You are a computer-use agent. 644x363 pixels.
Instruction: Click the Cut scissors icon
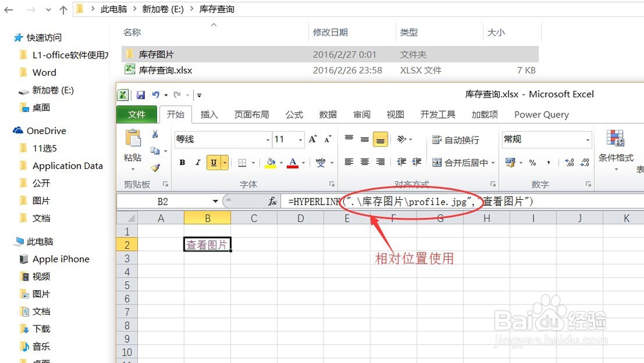click(x=155, y=134)
